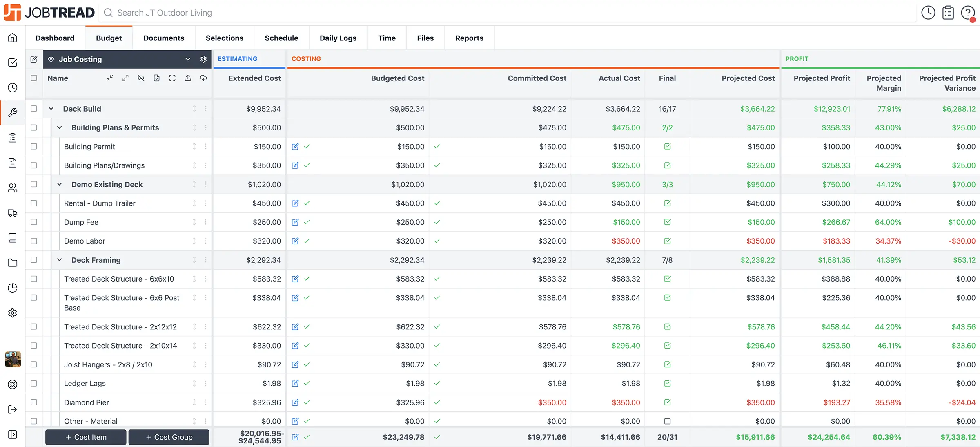Viewport: 980px width, 447px height.
Task: Click edit pencil icon beside Building Permit budgeted cost
Action: 295,146
